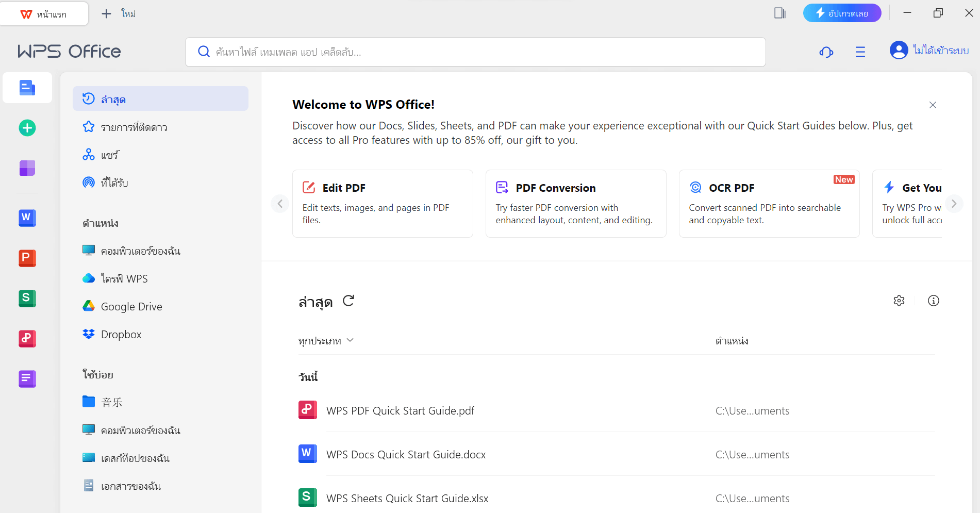Open the customer support headset icon
Viewport: 980px width, 513px height.
point(826,52)
